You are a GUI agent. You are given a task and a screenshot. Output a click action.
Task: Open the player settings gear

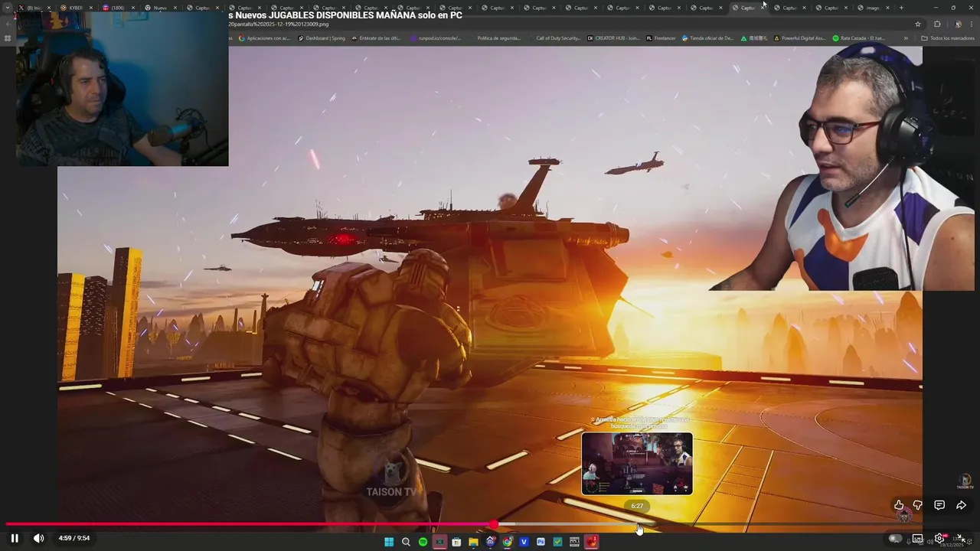pyautogui.click(x=939, y=538)
